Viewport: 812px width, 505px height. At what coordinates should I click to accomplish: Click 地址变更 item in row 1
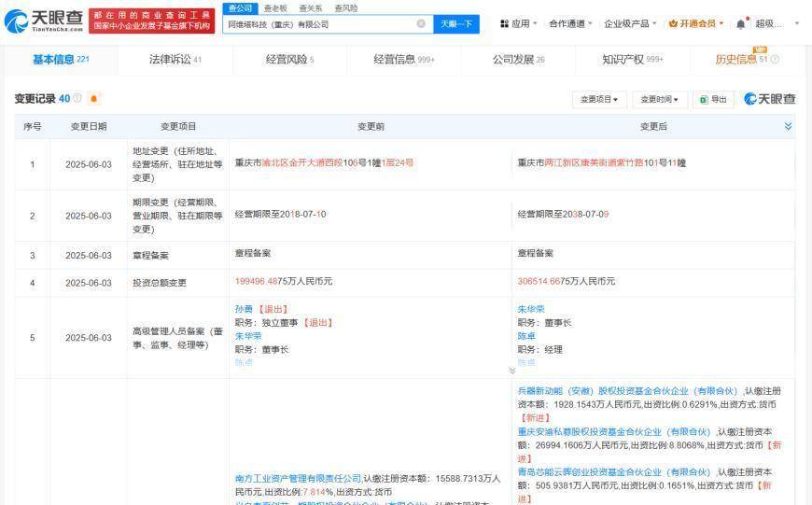coord(177,164)
